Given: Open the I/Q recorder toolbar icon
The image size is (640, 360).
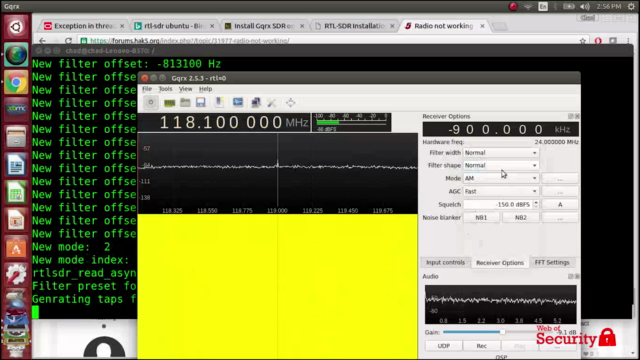Looking at the screenshot, I should (219, 102).
